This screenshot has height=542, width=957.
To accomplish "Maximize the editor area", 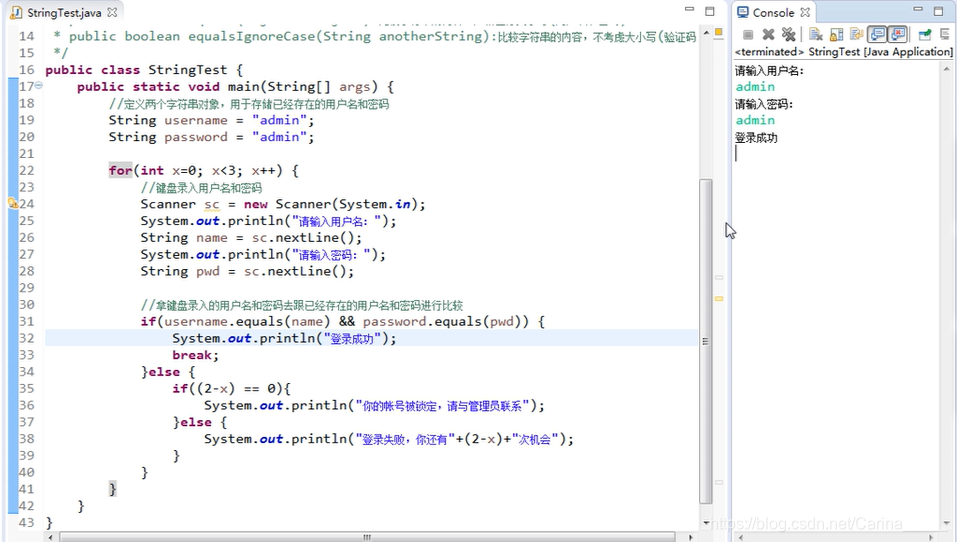I will click(710, 10).
